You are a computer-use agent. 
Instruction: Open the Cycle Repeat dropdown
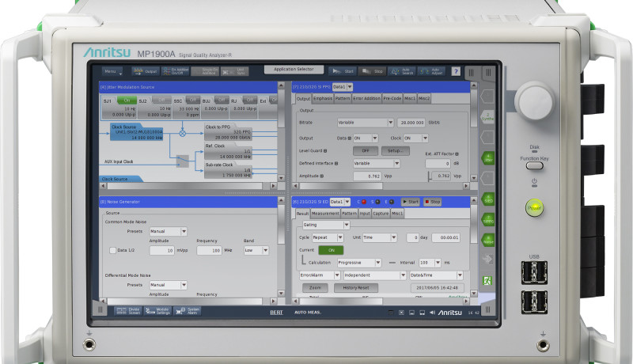coord(328,237)
